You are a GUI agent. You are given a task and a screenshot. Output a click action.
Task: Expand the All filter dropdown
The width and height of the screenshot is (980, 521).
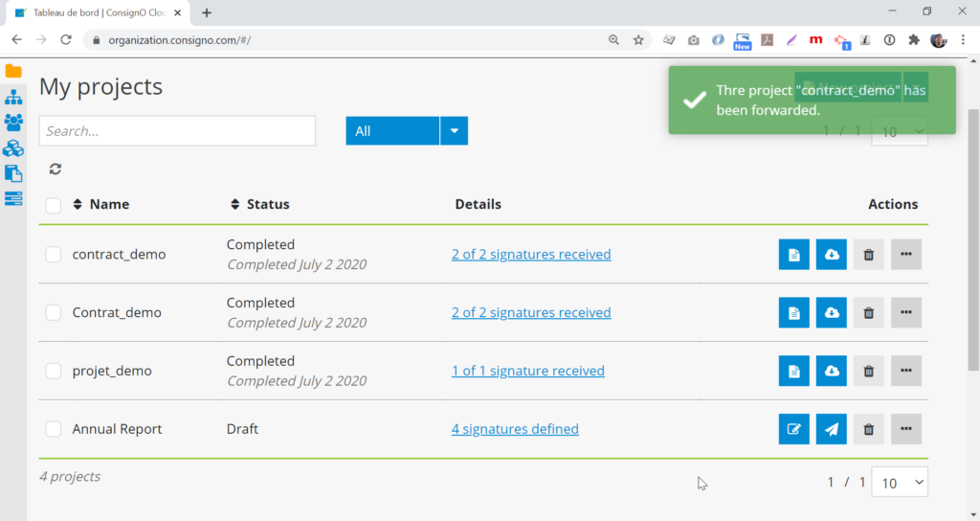[454, 131]
